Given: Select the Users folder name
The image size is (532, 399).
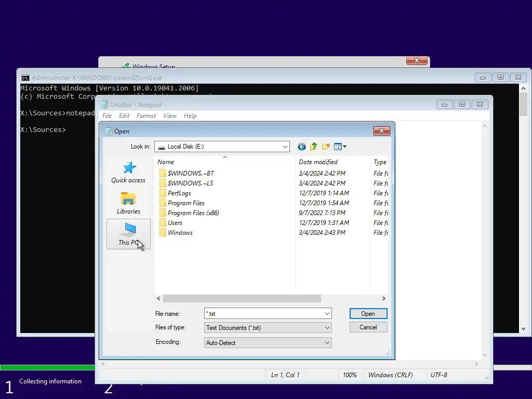Looking at the screenshot, I should 175,222.
